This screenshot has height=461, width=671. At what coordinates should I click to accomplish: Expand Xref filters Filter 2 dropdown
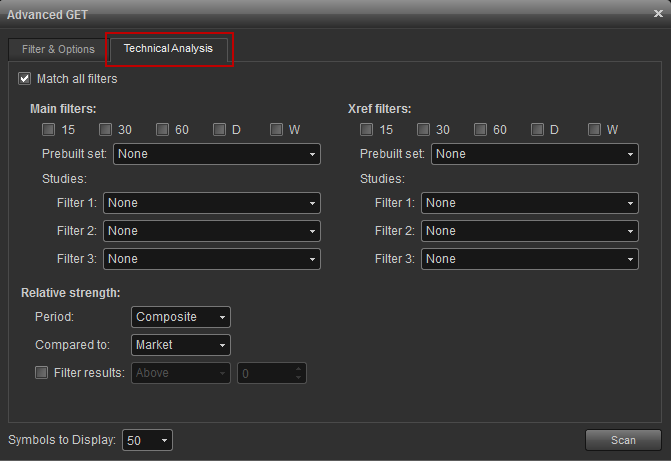click(x=529, y=231)
